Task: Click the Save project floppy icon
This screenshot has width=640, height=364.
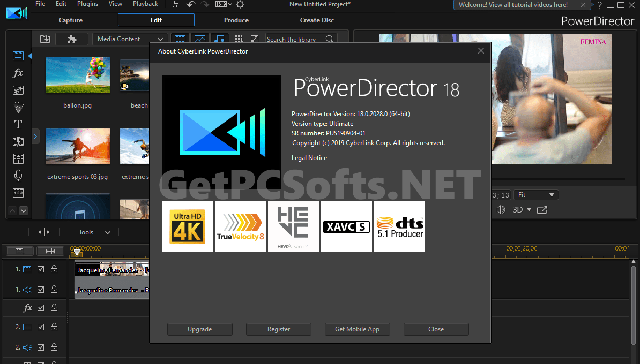Action: (176, 4)
